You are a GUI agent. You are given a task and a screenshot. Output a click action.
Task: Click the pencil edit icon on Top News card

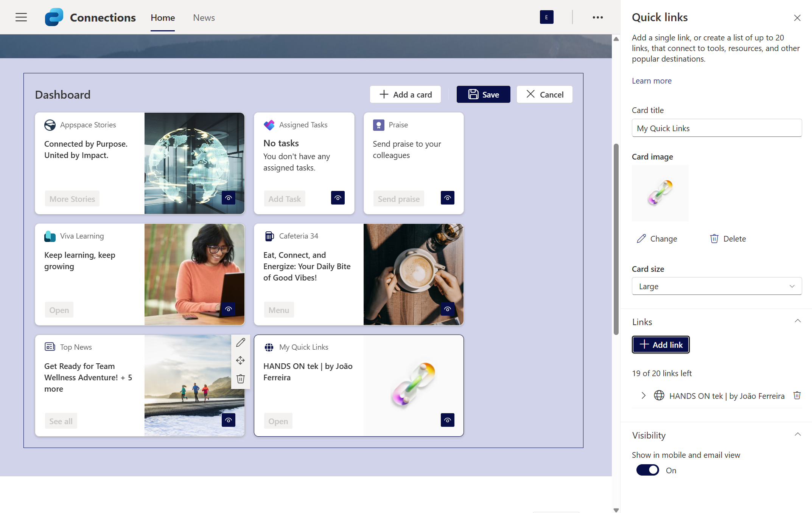tap(241, 343)
